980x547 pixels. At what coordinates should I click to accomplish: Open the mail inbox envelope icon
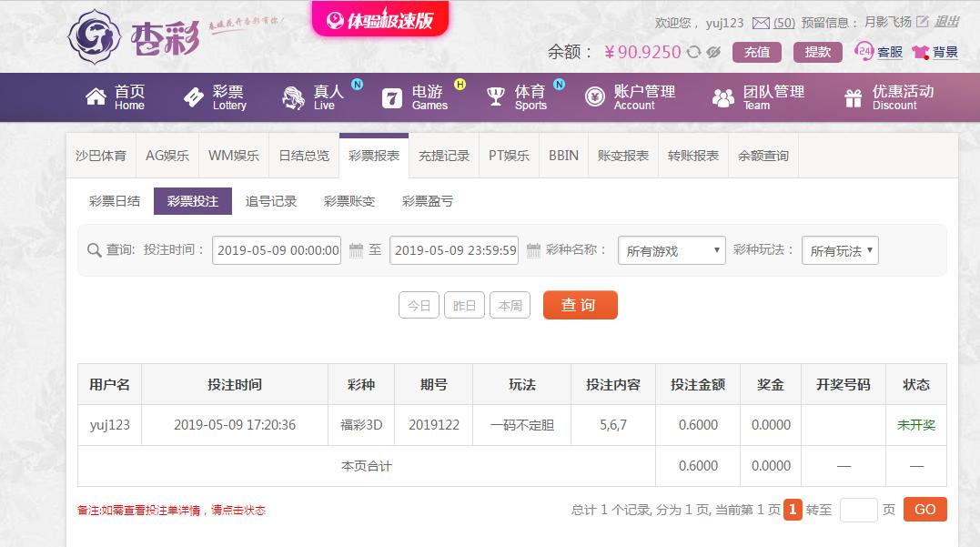click(761, 23)
